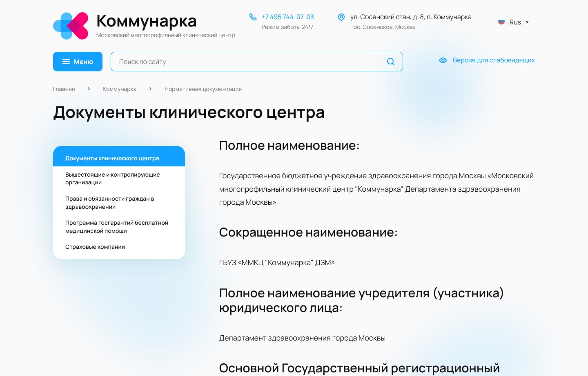This screenshot has height=376, width=588.
Task: Click ГБУЗ «ММКЦ "Коммунарка" ДЗМ» text
Action: tap(277, 263)
